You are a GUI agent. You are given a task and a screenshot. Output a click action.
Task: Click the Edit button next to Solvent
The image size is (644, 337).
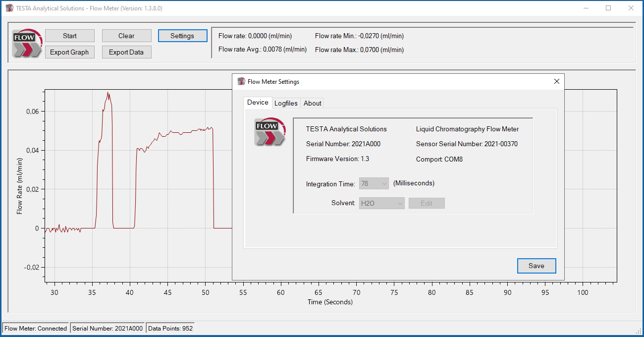(427, 203)
